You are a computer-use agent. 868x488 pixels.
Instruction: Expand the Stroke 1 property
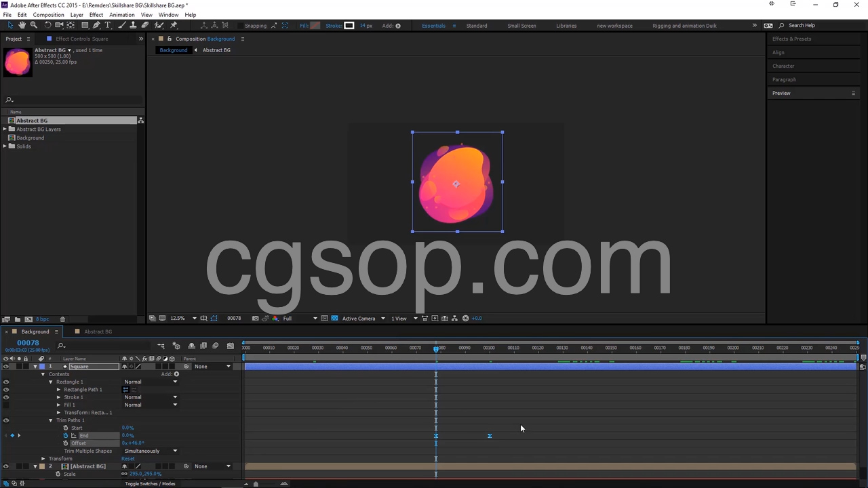tap(58, 397)
